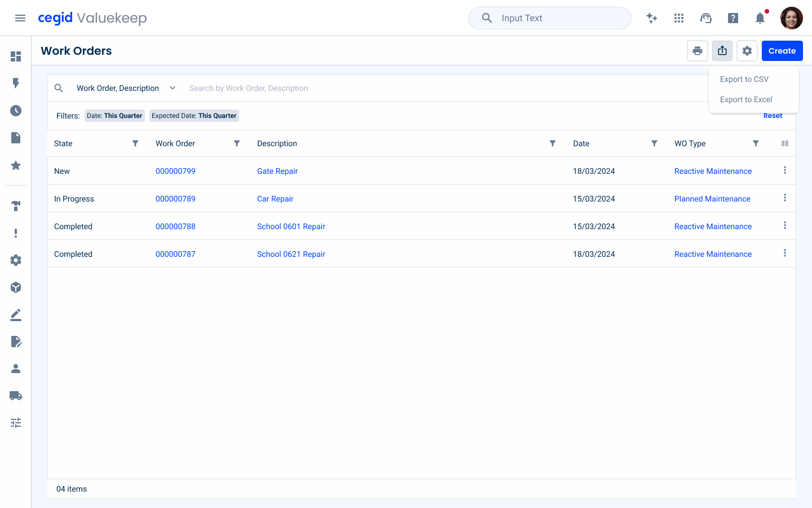Click the Create button
The width and height of the screenshot is (812, 508).
pyautogui.click(x=782, y=51)
